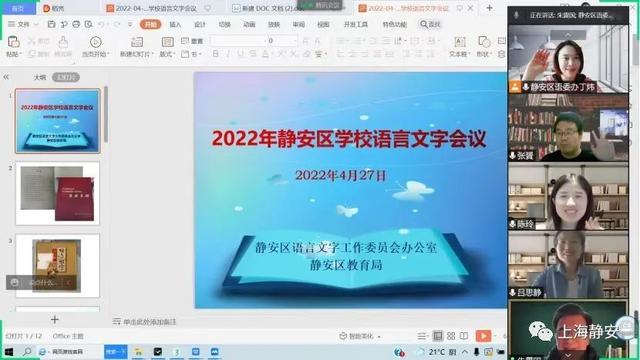Select slide 2 thumbnail with red book

point(58,193)
